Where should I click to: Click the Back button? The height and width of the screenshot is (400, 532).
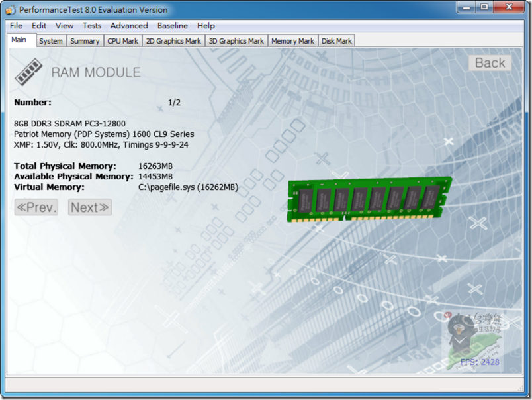click(x=490, y=63)
